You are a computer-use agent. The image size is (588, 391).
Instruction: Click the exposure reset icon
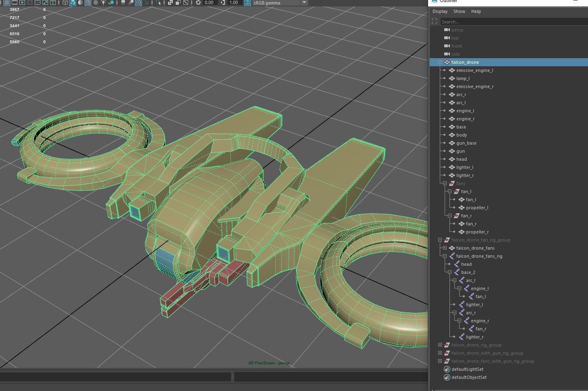pos(198,2)
